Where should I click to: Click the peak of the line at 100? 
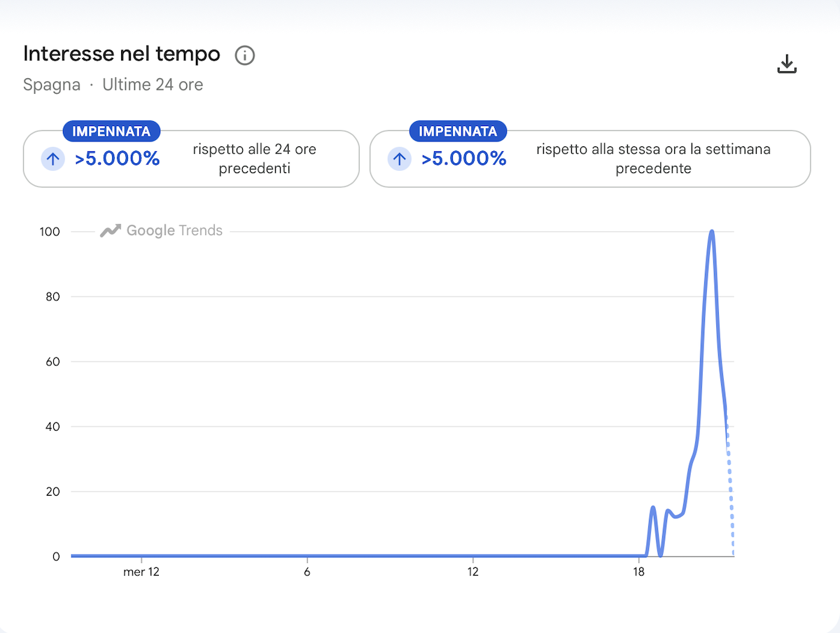tap(712, 232)
